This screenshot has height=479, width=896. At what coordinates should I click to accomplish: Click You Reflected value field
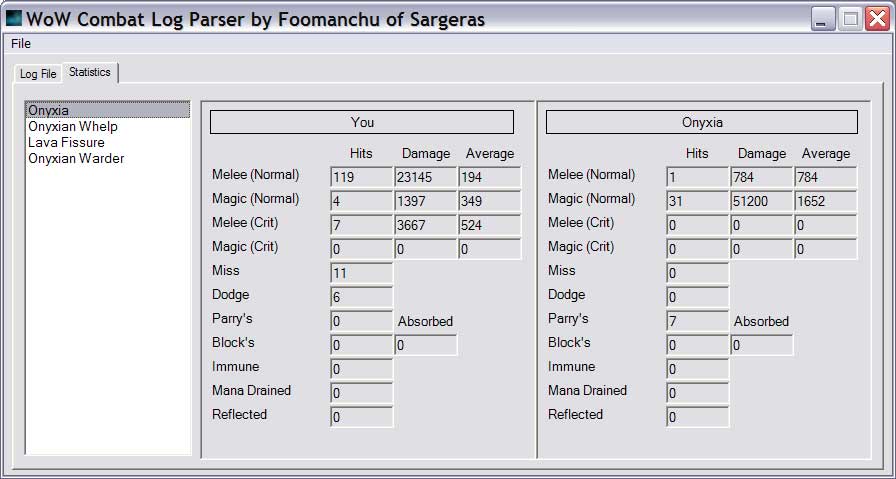[362, 417]
